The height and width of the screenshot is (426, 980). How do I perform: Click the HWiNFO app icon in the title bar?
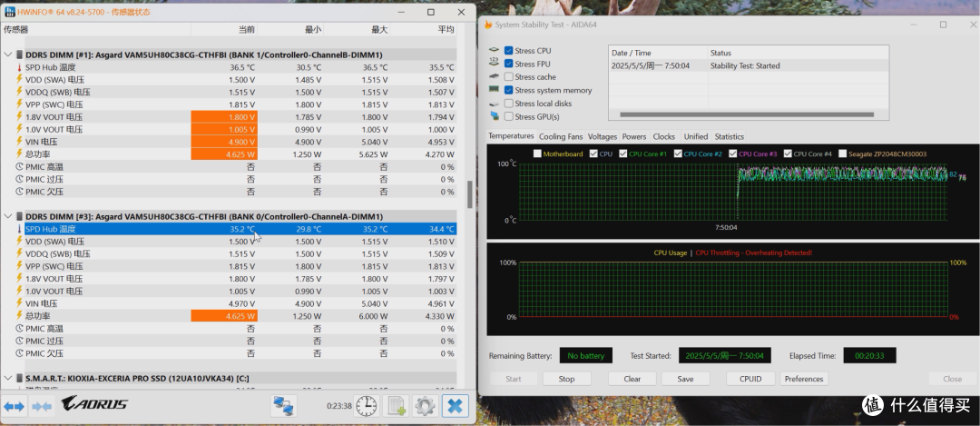click(10, 12)
